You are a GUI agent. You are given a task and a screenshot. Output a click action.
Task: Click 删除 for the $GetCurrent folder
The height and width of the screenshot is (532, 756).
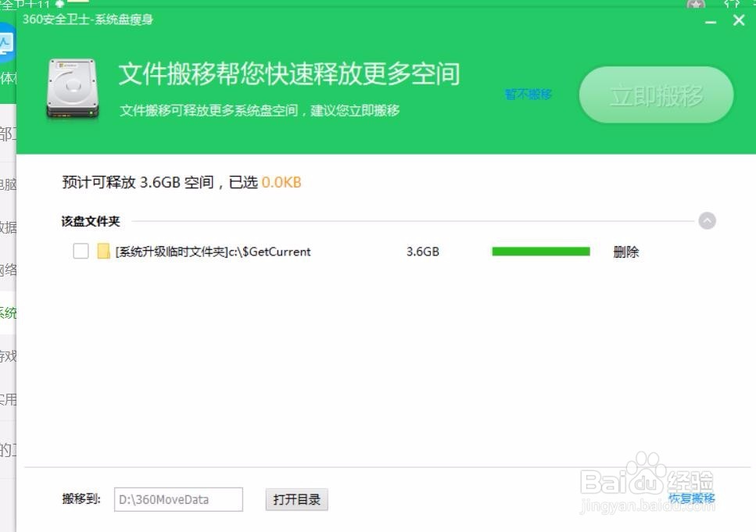click(x=625, y=252)
